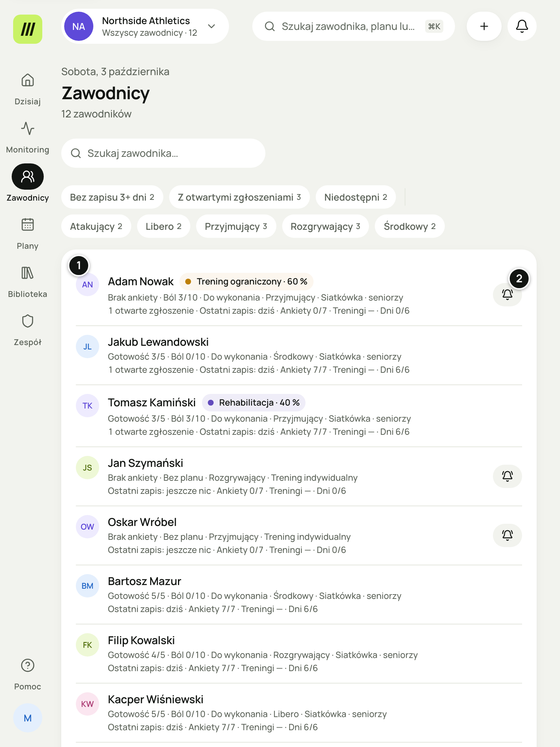Focus the global search field
Viewport: 560px width, 747px height.
click(354, 26)
